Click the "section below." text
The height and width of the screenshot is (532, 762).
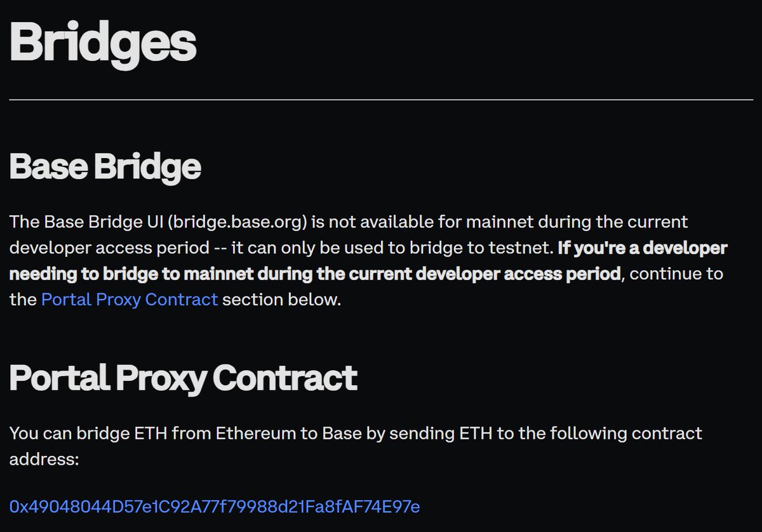pos(282,299)
